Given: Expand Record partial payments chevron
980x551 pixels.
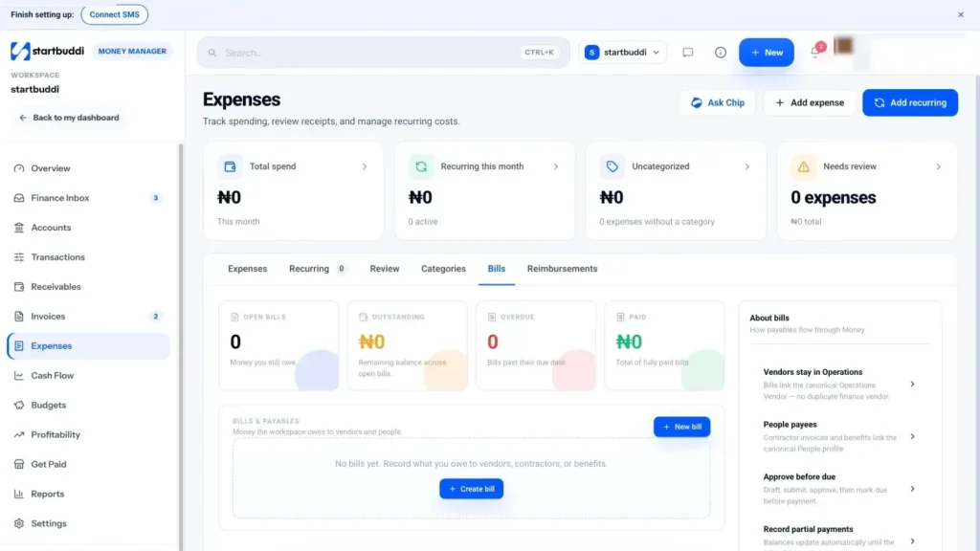Looking at the screenshot, I should pos(912,541).
